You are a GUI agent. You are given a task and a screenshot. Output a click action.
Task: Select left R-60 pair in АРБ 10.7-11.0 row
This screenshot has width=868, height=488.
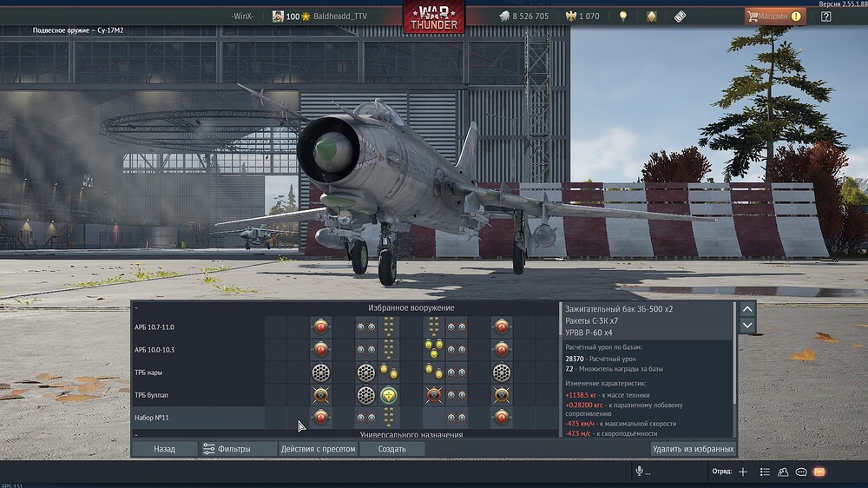tap(366, 326)
